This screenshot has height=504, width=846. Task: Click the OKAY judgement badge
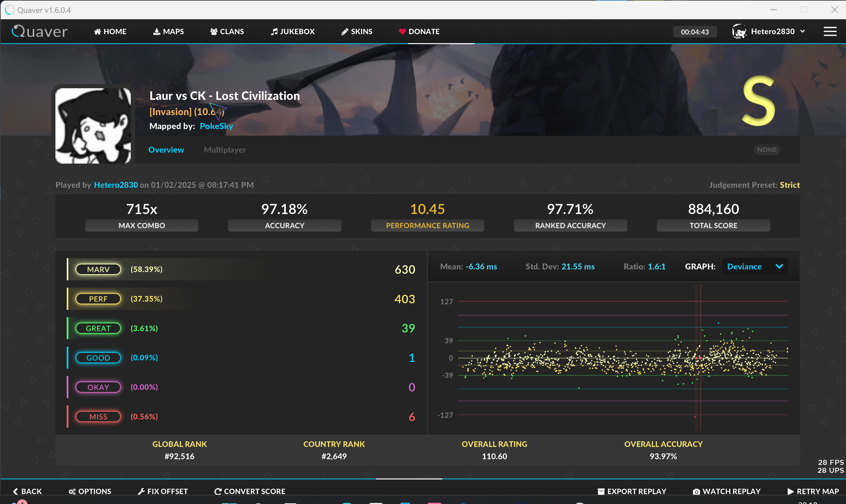pyautogui.click(x=98, y=387)
